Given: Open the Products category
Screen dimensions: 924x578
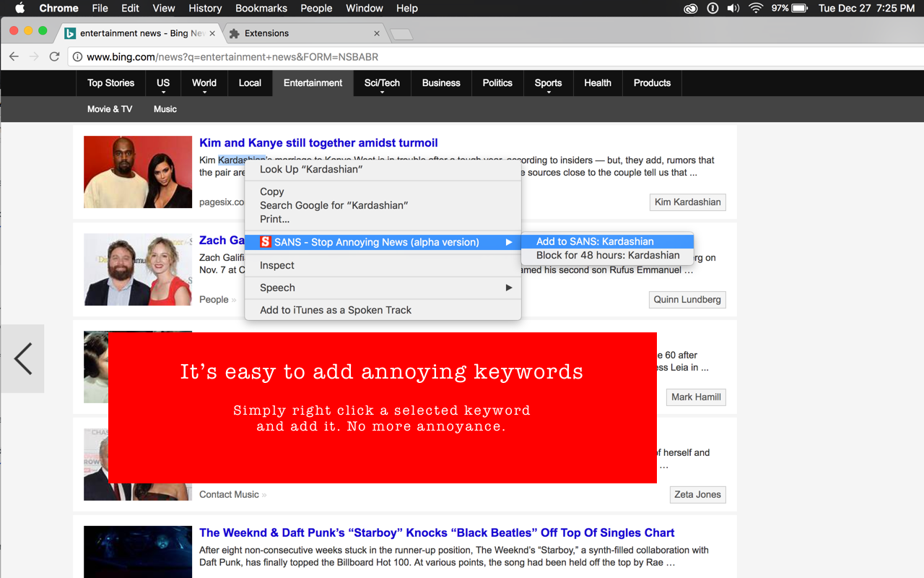Looking at the screenshot, I should [x=652, y=83].
